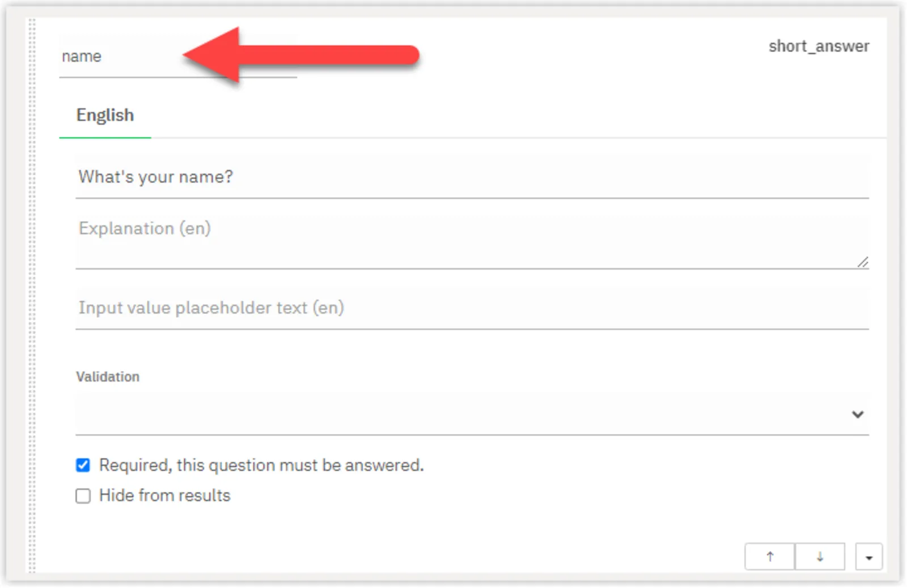Move the question down
907x588 pixels.
coord(820,556)
